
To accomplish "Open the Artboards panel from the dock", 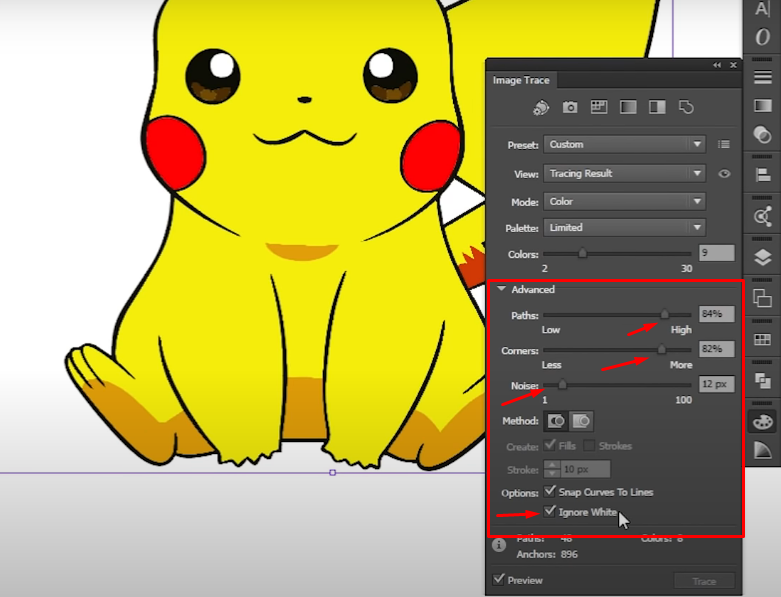I will [x=763, y=299].
